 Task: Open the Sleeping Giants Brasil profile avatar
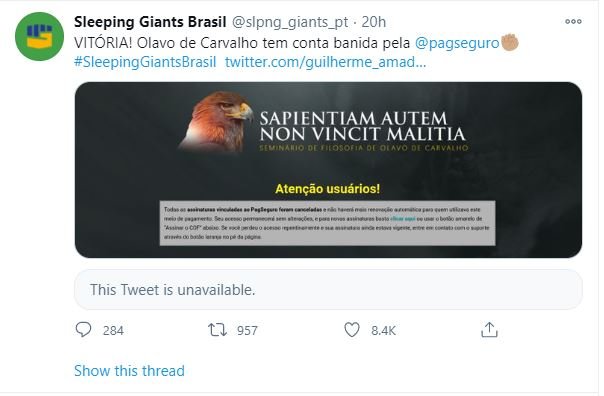coord(39,36)
